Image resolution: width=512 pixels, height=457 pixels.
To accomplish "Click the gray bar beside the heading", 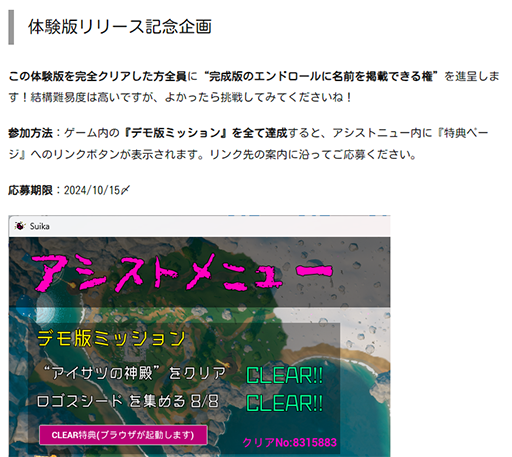I will click(x=11, y=27).
